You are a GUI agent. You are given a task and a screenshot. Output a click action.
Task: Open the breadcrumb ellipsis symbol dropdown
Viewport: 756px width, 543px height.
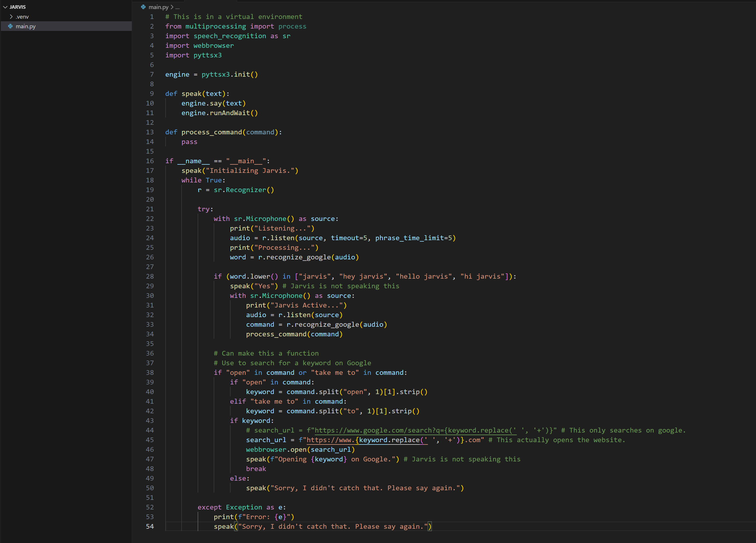[177, 7]
